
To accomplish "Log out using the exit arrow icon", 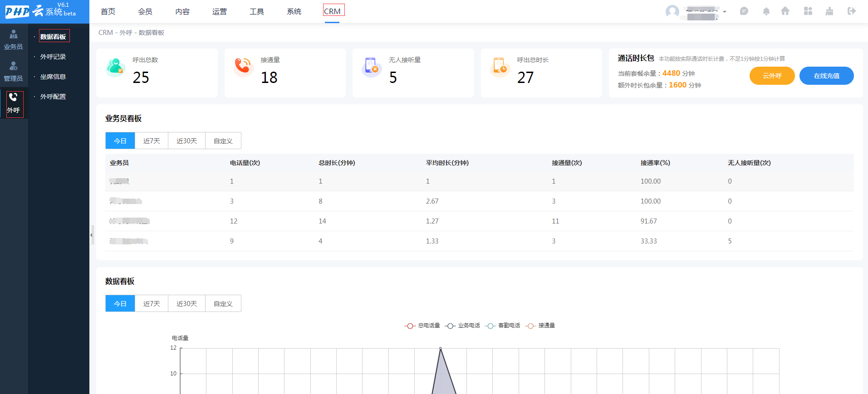I will 852,11.
